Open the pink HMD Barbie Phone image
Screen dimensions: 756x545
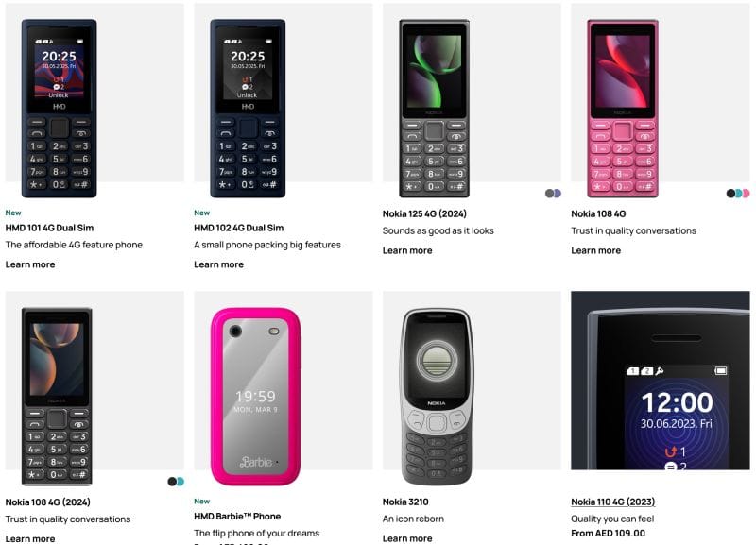click(255, 396)
